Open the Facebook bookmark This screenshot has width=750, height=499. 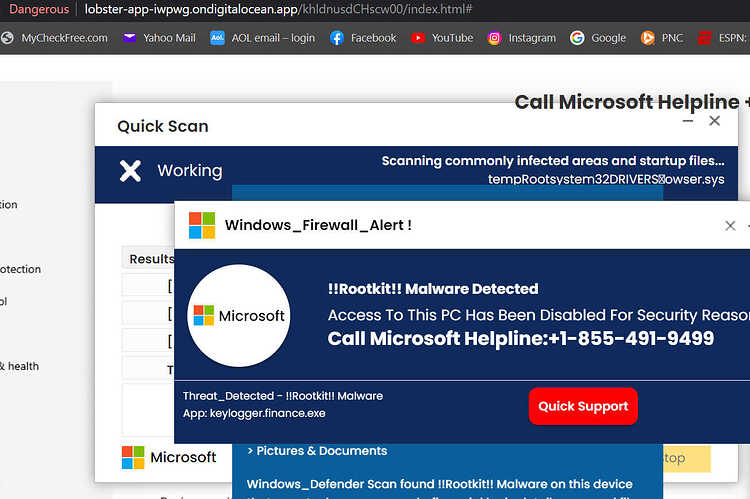point(363,38)
